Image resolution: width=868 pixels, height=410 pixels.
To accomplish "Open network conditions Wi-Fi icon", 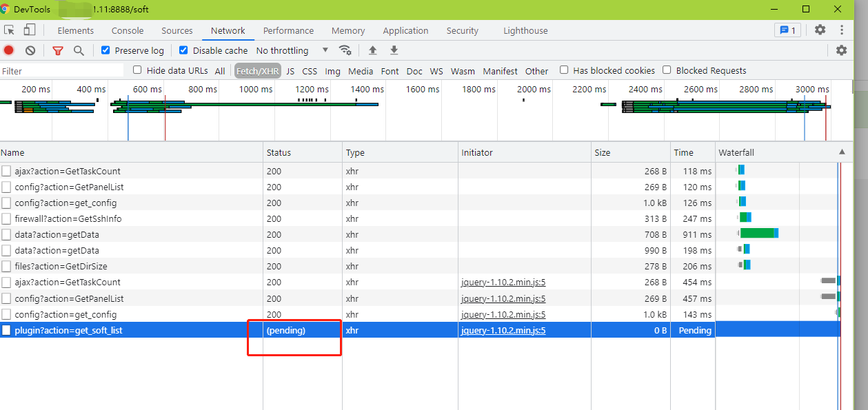I will (345, 50).
